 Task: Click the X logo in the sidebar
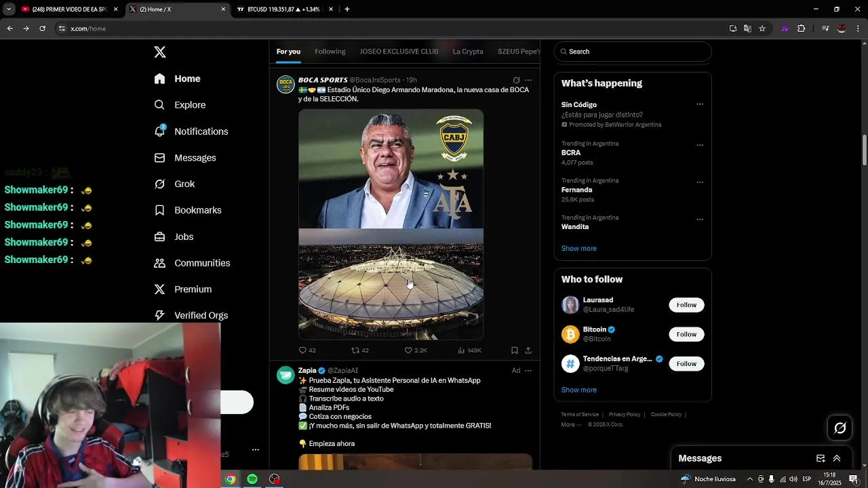160,52
